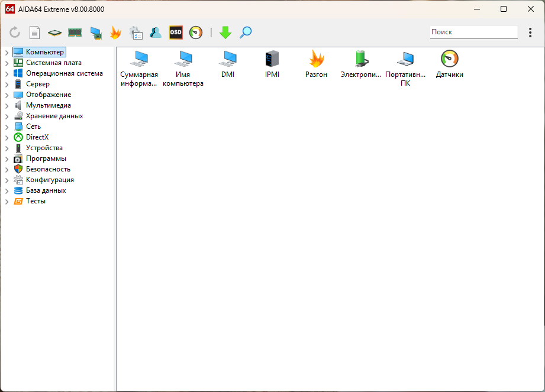Open the Разгон flame icon in pane

[x=317, y=64]
